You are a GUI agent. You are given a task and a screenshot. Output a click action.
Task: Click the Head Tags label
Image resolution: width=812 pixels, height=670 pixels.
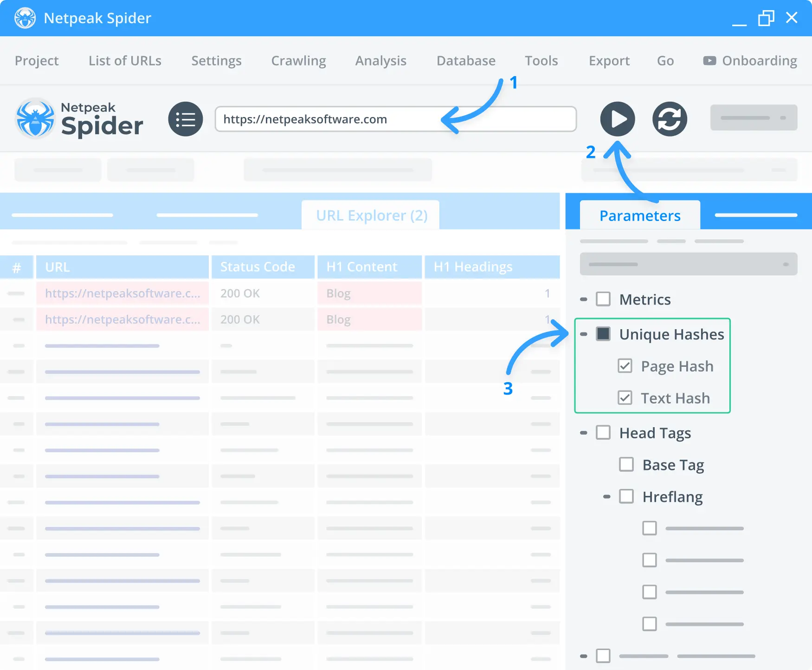(x=655, y=433)
